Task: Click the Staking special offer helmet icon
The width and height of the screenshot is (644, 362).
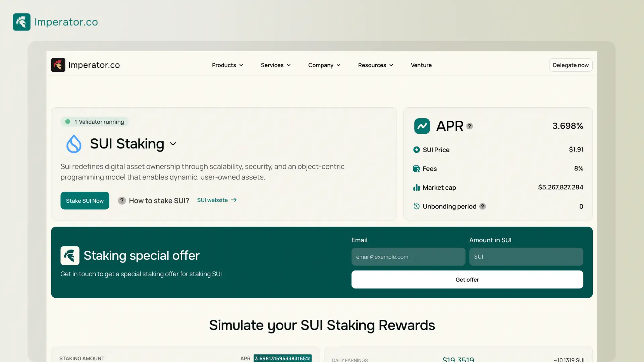Action: pos(69,255)
